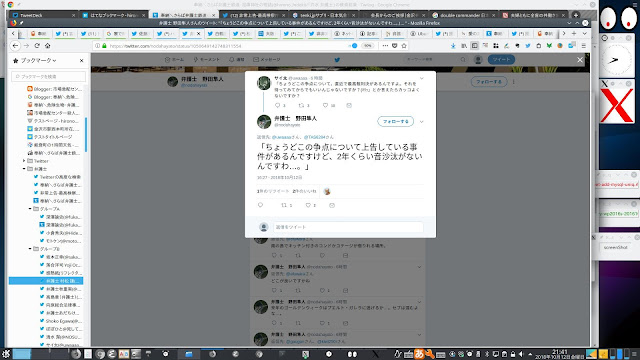The width and height of the screenshot is (640, 360).
Task: Click the blue ツイート button
Action: 501,60
